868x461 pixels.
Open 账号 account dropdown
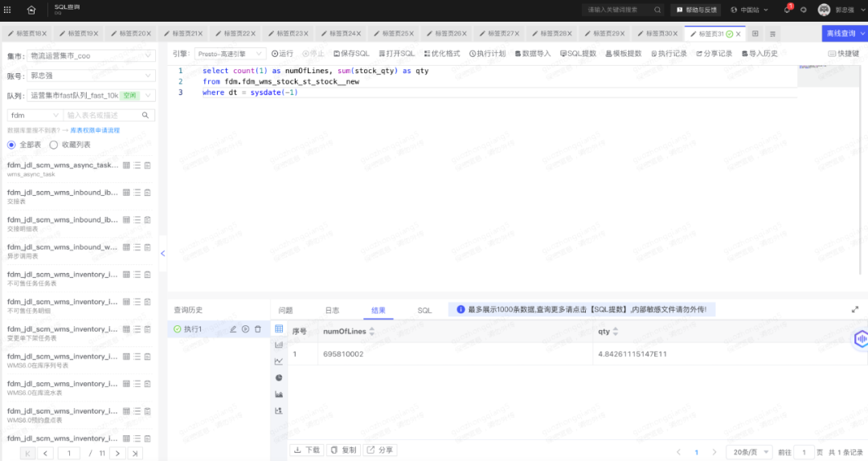tap(92, 75)
